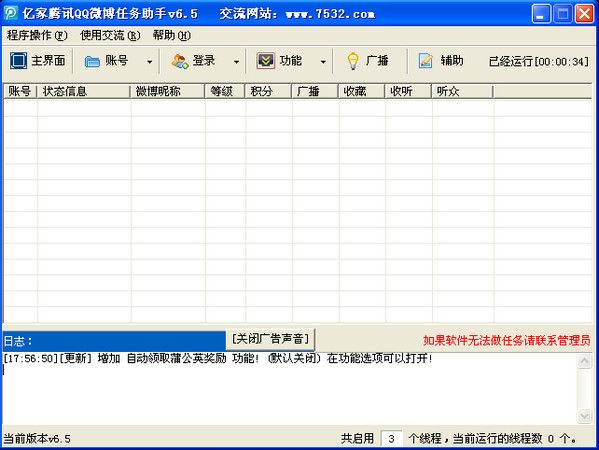Click the 已经运行 timer text
This screenshot has height=450, width=599.
click(x=539, y=61)
